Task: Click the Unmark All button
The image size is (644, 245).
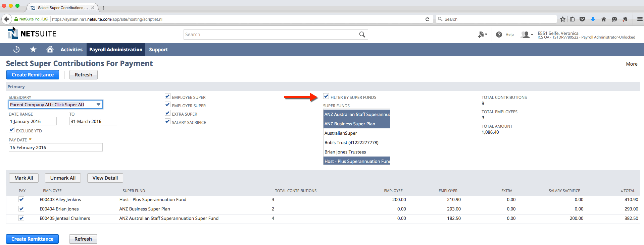Action: click(63, 178)
